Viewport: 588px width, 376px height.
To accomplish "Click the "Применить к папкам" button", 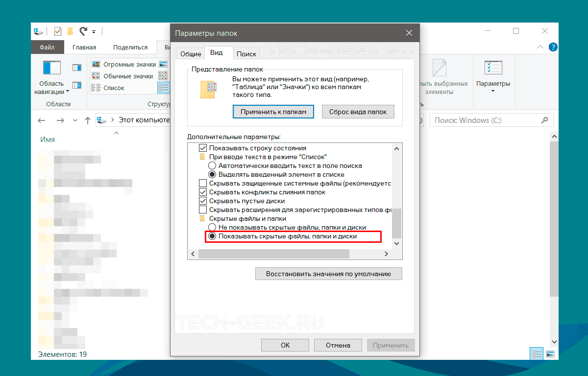I will (273, 112).
